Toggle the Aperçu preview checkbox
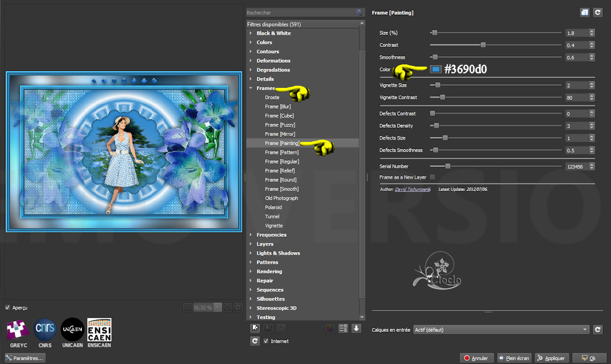This screenshot has width=611, height=364. [x=8, y=308]
